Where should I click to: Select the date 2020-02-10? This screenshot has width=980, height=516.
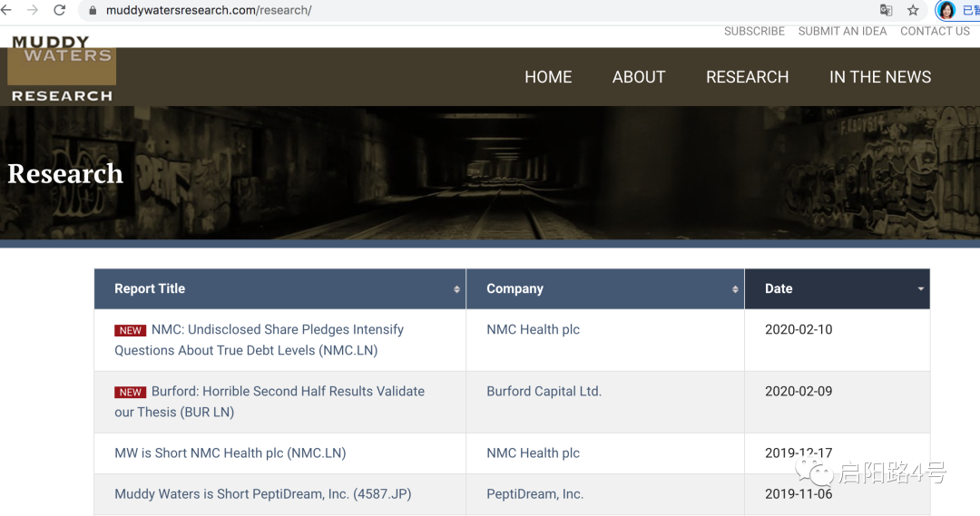(799, 329)
